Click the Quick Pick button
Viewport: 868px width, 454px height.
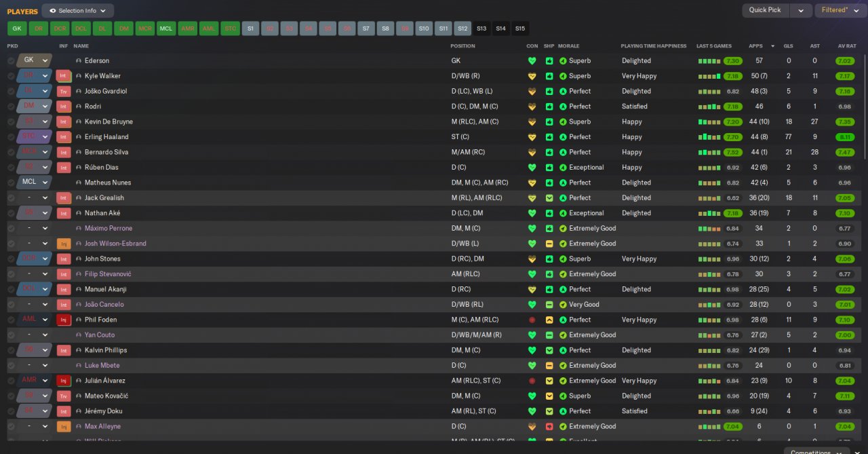tap(766, 10)
